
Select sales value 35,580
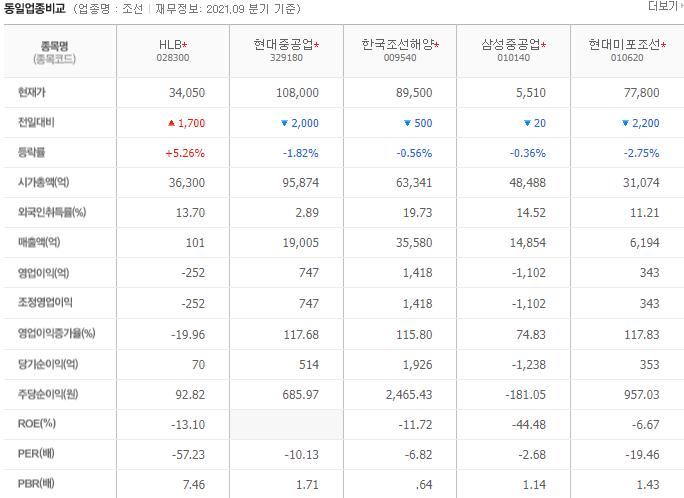[x=414, y=243]
